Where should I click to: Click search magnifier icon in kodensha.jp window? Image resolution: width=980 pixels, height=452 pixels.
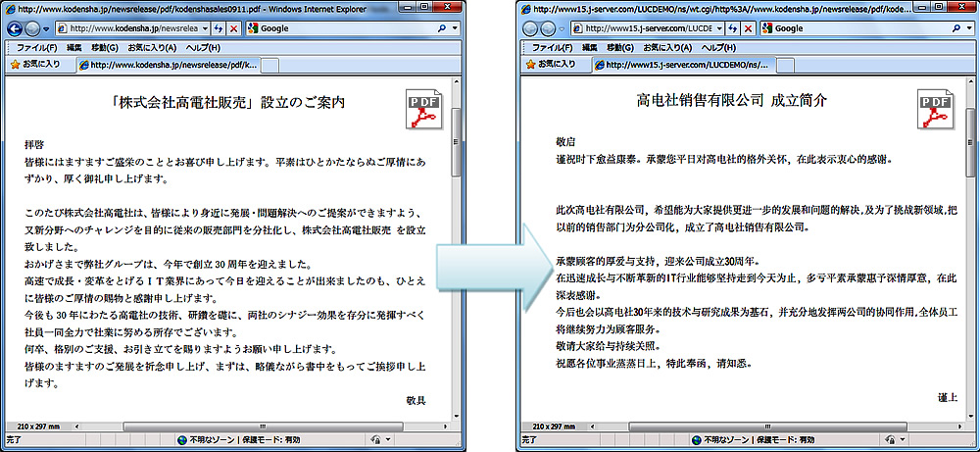click(441, 28)
